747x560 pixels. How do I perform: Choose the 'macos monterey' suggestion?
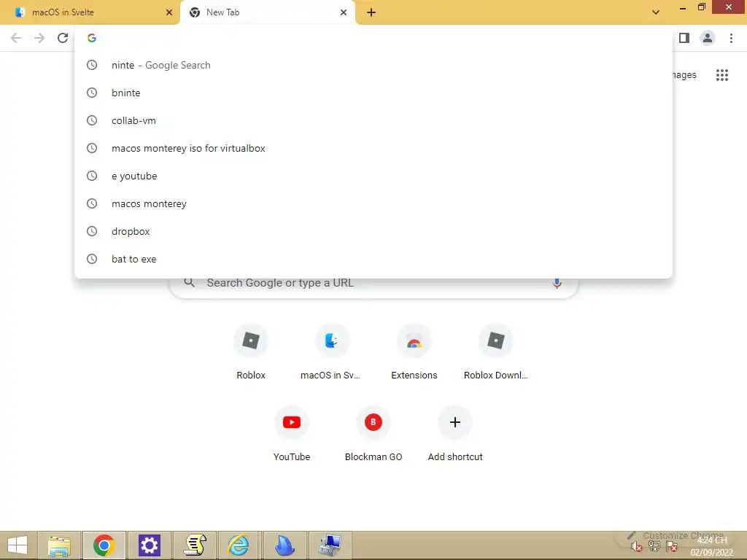373,203
